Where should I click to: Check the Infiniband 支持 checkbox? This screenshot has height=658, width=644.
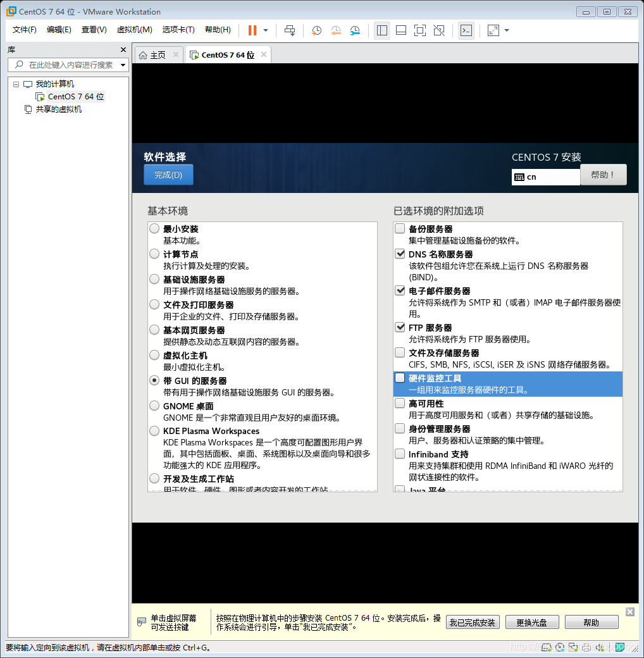point(400,454)
